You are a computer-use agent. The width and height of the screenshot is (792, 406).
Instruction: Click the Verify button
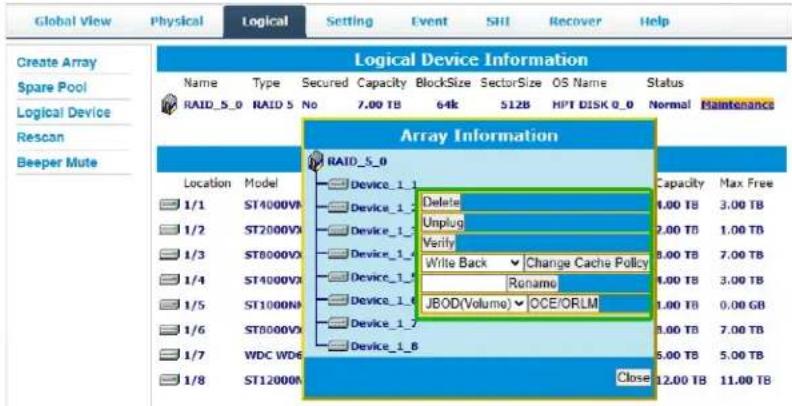438,243
